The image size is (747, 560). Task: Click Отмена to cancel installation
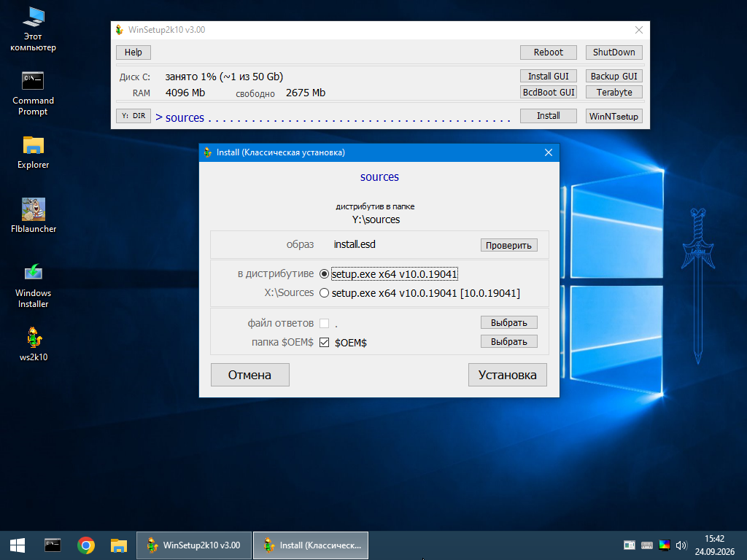(249, 375)
